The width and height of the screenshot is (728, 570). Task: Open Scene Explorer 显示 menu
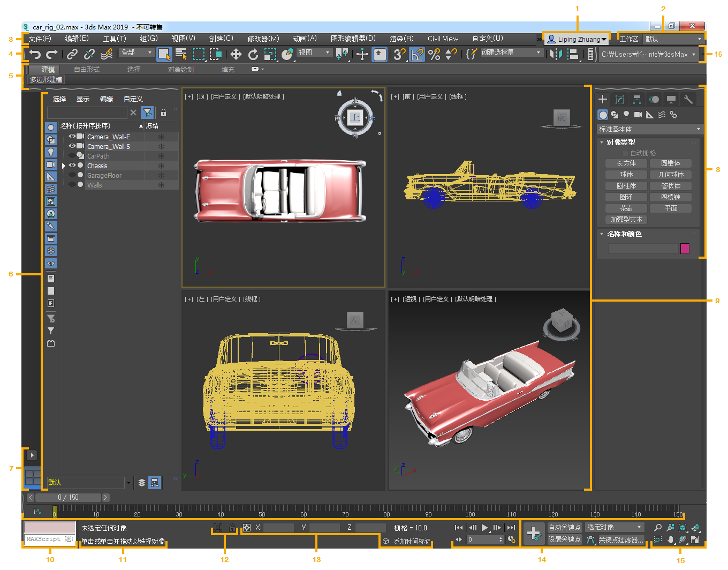83,99
